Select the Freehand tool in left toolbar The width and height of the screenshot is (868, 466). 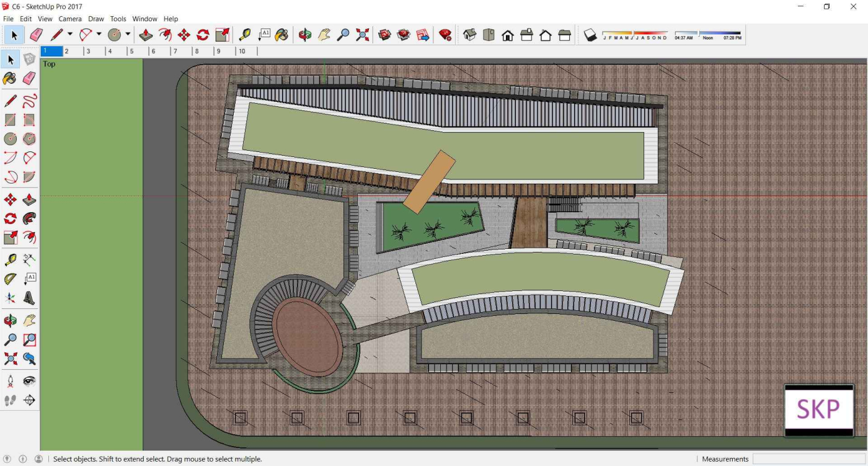[x=29, y=101]
